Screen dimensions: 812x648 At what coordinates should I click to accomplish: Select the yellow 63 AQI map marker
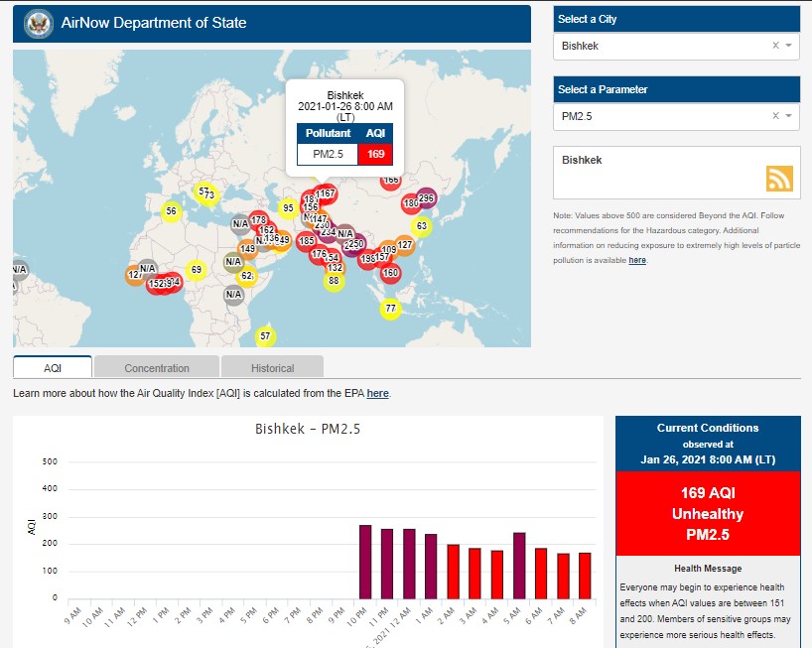pos(422,226)
